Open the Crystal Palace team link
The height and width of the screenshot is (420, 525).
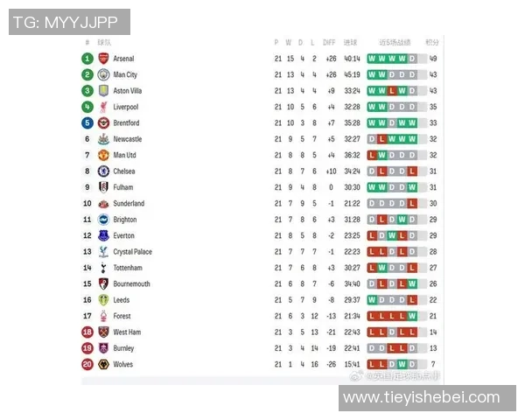tap(132, 252)
